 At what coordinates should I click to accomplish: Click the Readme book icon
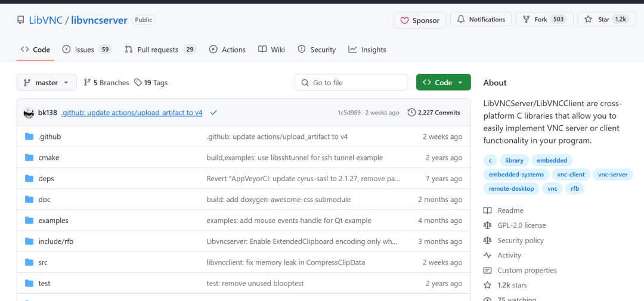click(x=488, y=210)
